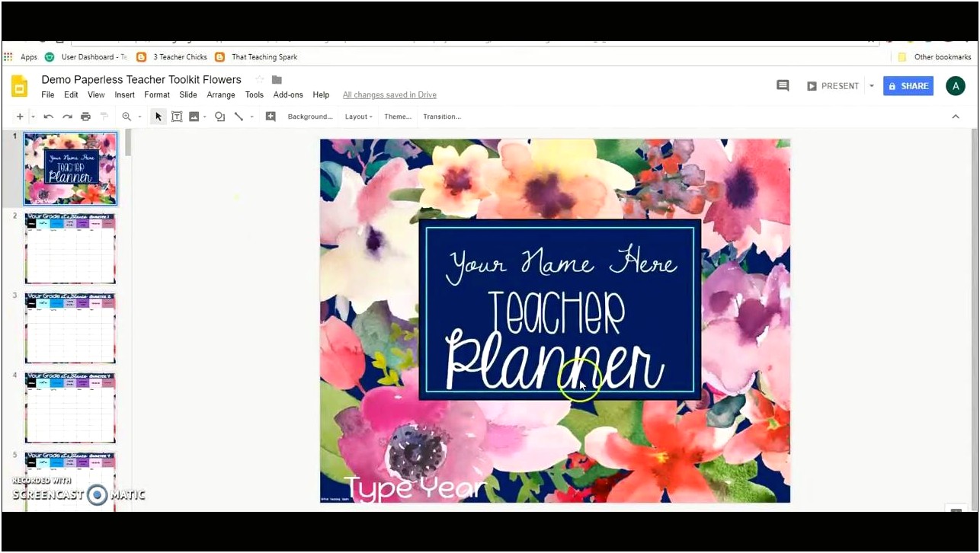
Task: Open the Add-ons menu
Action: tap(288, 95)
